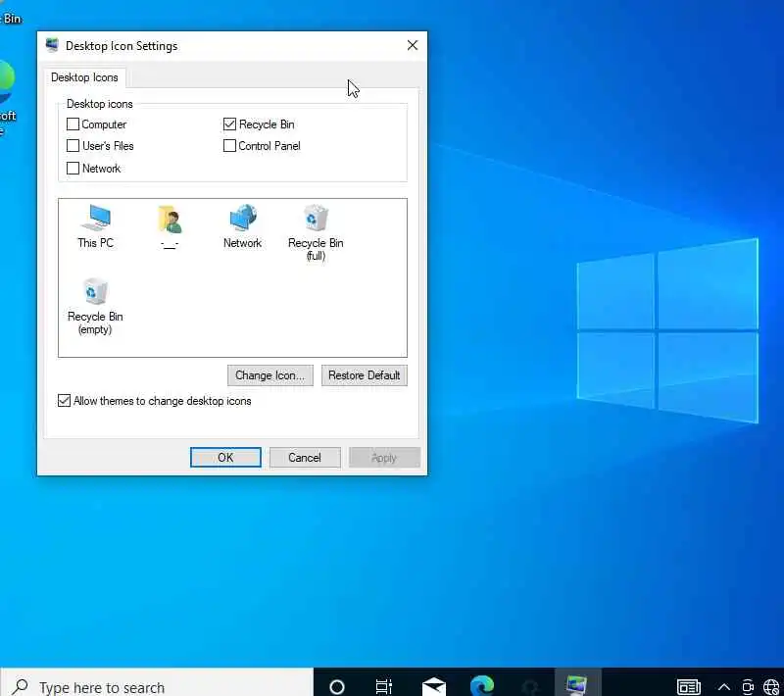Click the Change Icon... button
The image size is (784, 696).
click(x=270, y=375)
